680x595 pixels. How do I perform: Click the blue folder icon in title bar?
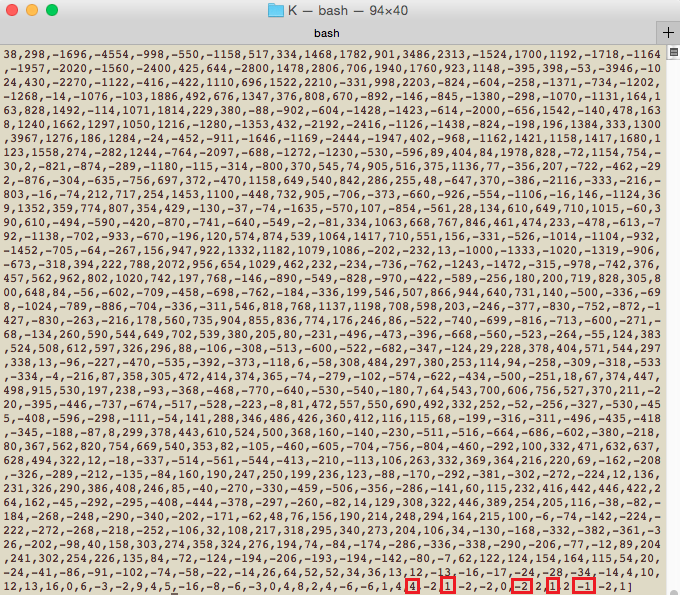pos(276,10)
